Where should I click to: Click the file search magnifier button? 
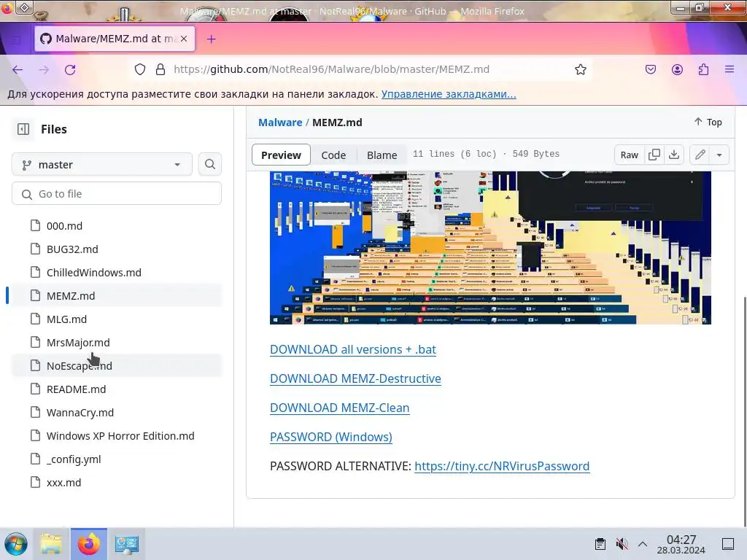(x=209, y=164)
